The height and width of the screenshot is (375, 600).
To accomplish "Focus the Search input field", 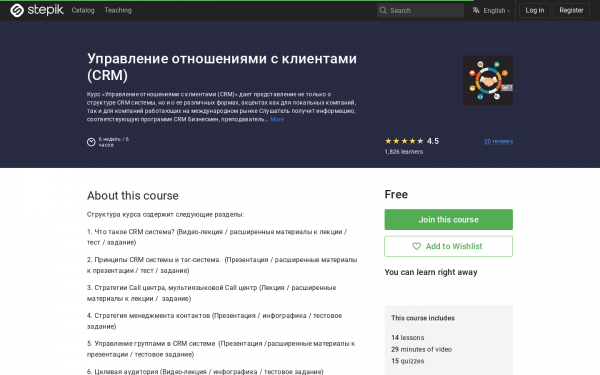I will 420,10.
